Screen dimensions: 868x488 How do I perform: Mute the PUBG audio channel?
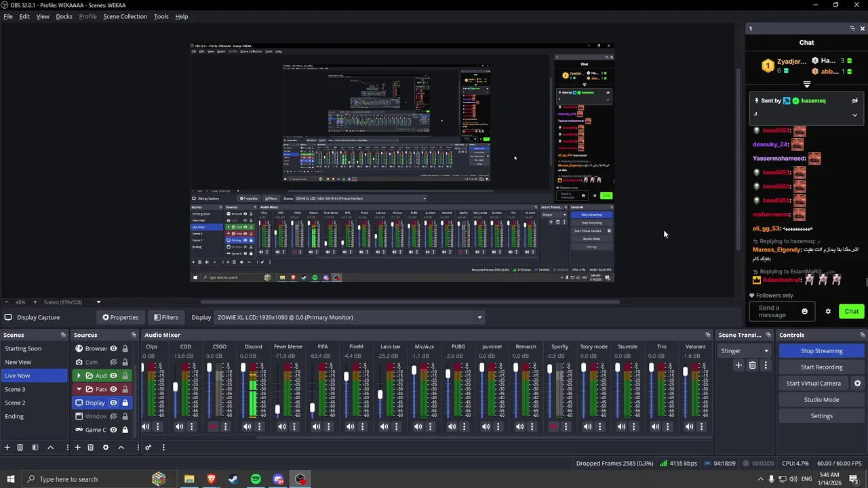(x=452, y=426)
